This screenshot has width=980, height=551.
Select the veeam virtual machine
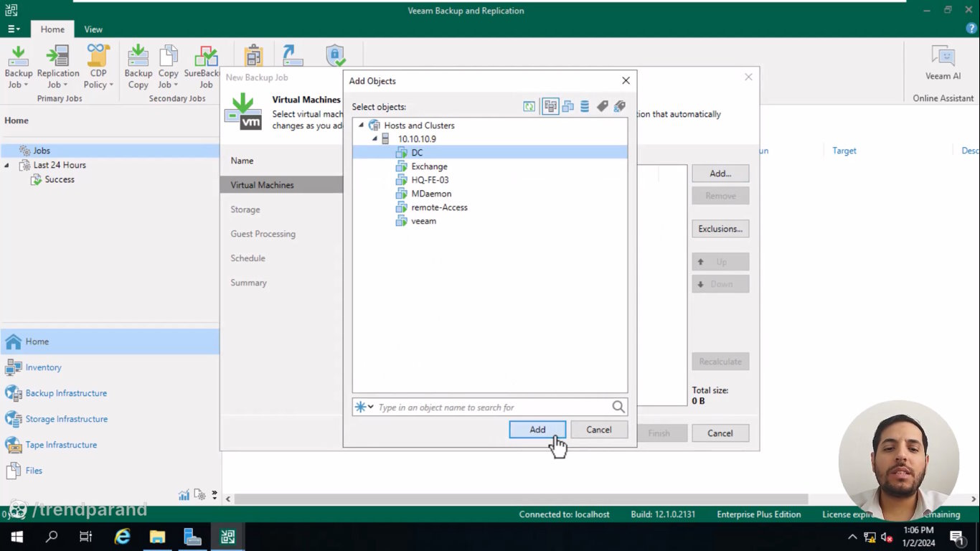point(423,221)
